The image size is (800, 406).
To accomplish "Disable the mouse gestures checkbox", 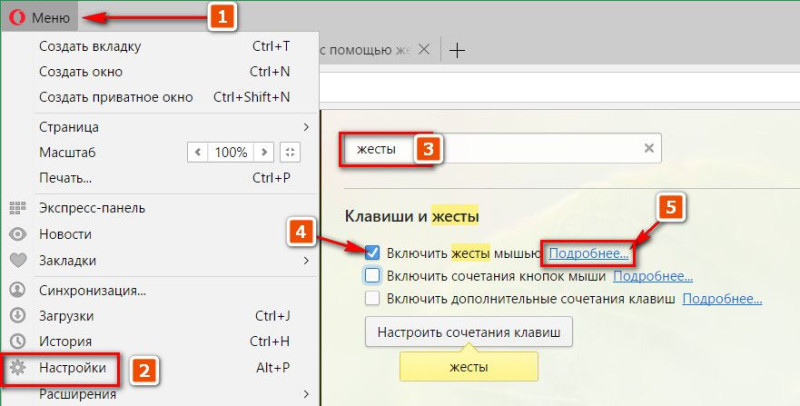I will (372, 252).
